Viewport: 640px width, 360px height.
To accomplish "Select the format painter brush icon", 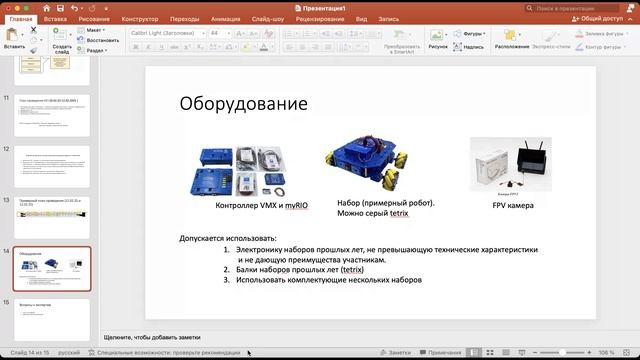I will pyautogui.click(x=33, y=50).
